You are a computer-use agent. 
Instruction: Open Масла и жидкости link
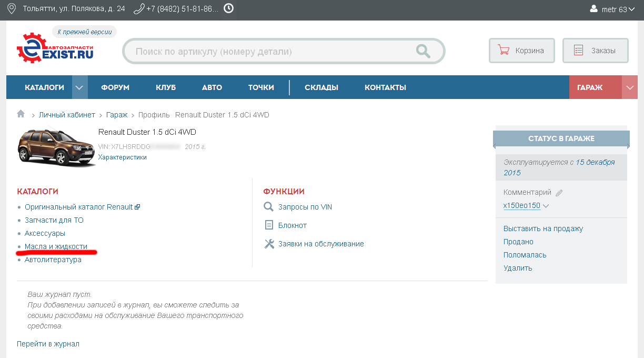pyautogui.click(x=56, y=246)
